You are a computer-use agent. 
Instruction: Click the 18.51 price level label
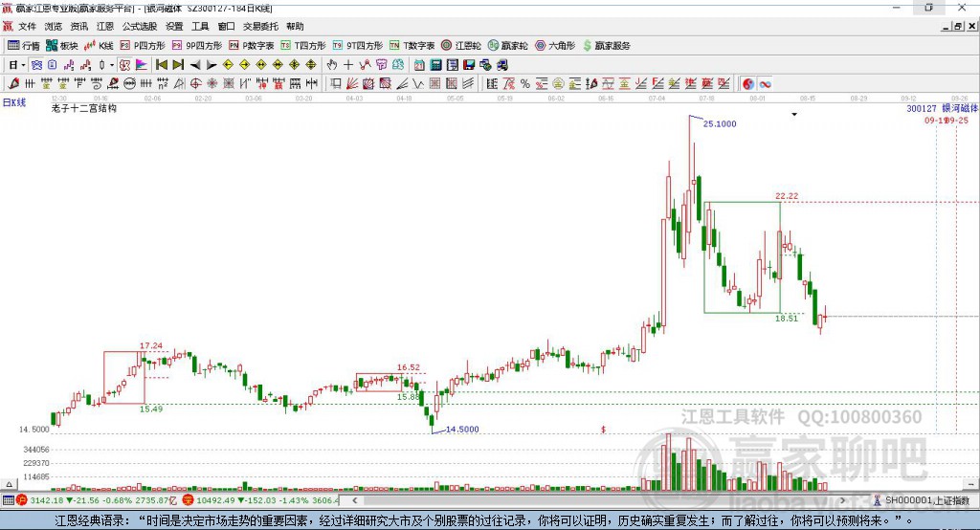[787, 319]
